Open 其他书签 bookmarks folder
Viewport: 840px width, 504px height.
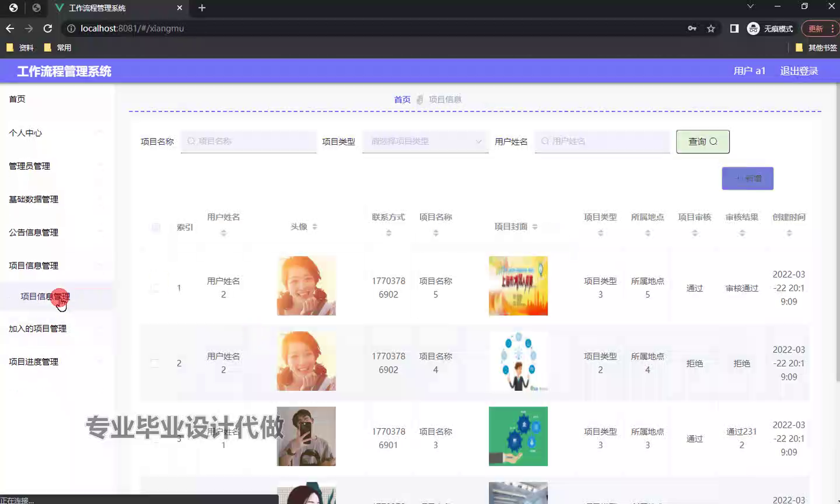[816, 48]
